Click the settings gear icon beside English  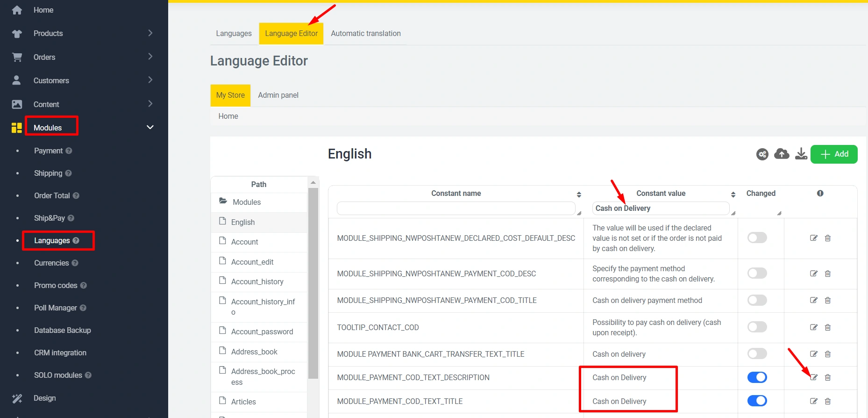762,154
